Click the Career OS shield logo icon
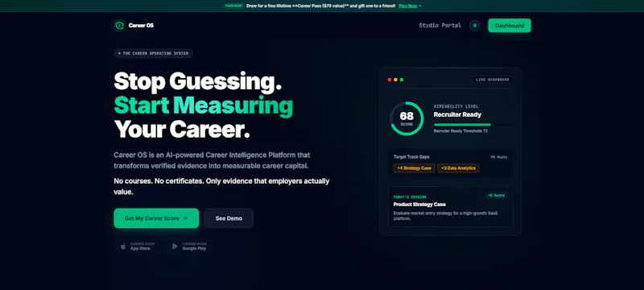This screenshot has width=644, height=290. pyautogui.click(x=119, y=26)
